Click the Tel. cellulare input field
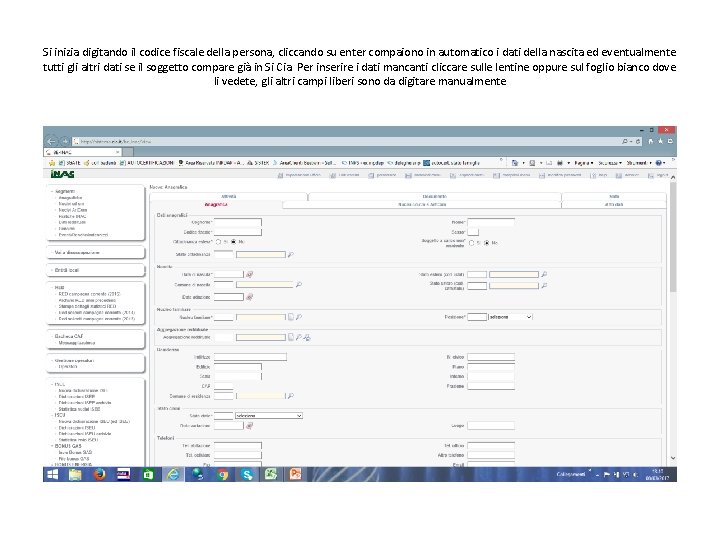 pyautogui.click(x=238, y=455)
